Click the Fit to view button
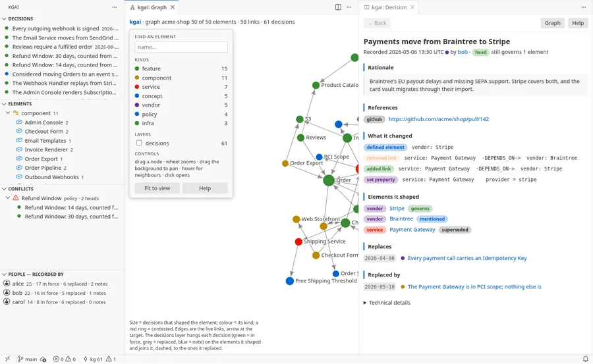Image resolution: width=593 pixels, height=364 pixels. click(x=157, y=188)
